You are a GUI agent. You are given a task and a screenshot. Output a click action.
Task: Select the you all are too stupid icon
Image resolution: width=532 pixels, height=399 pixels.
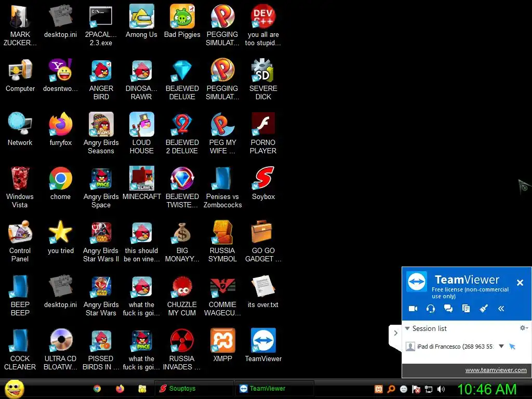coord(263,25)
